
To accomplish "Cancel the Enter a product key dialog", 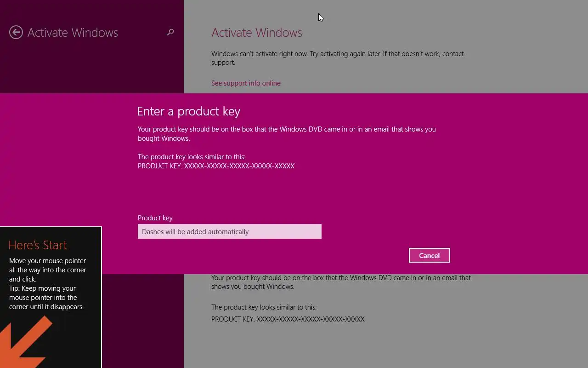I will click(429, 255).
